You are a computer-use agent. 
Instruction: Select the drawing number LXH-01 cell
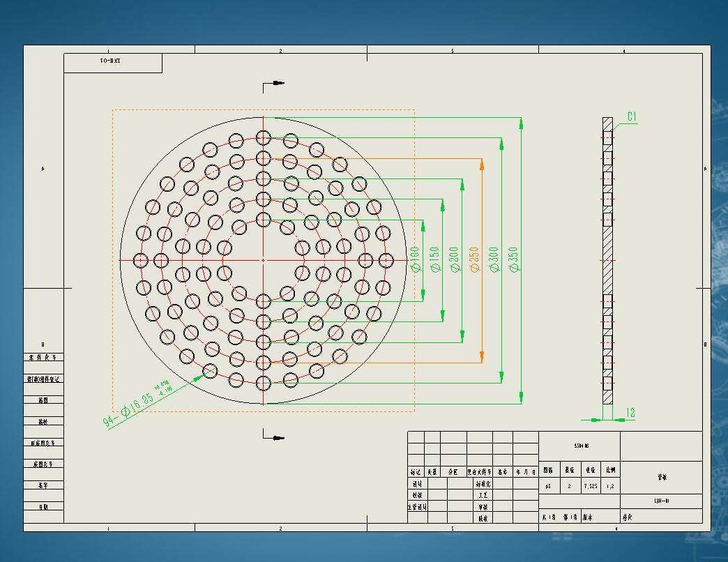coord(662,501)
